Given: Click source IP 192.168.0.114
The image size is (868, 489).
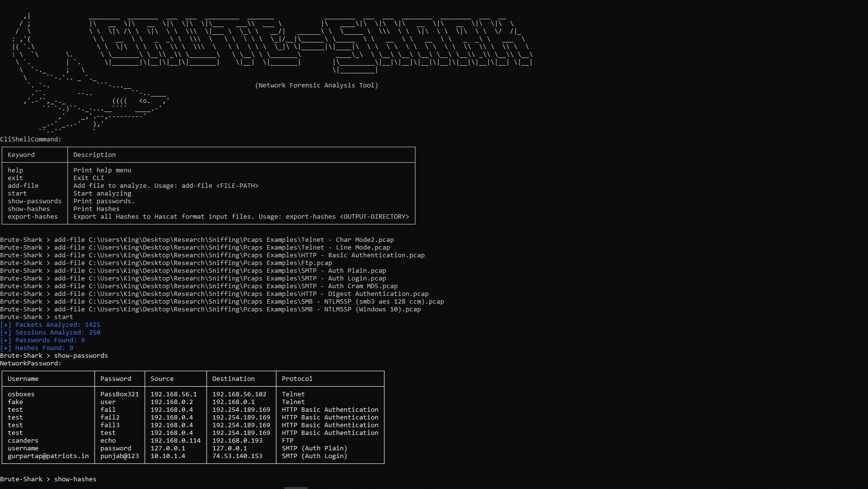Looking at the screenshot, I should (176, 441).
